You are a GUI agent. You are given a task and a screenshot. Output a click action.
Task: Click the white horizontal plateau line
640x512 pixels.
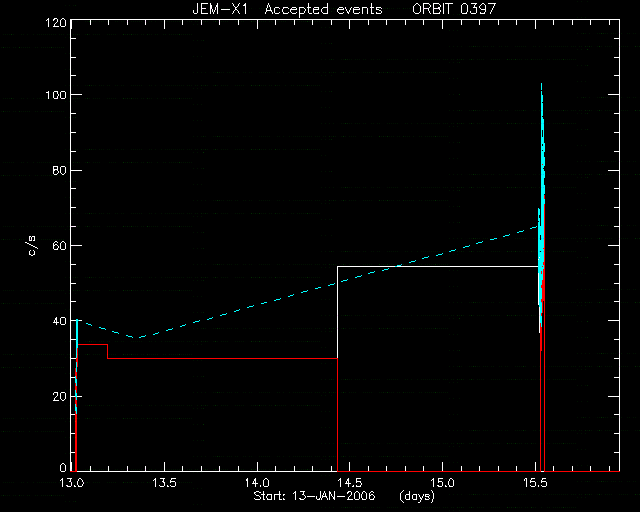click(x=438, y=267)
